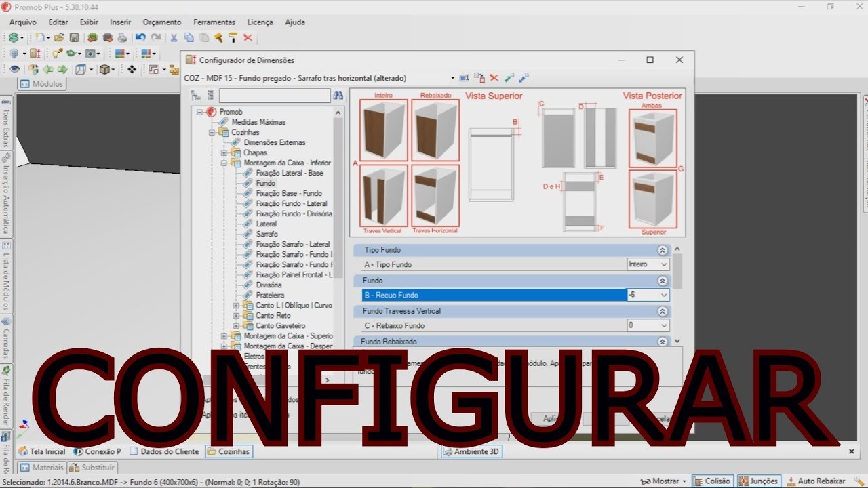Click the Save (floppy disk) toolbar icon
The width and height of the screenshot is (868, 488).
point(75,38)
